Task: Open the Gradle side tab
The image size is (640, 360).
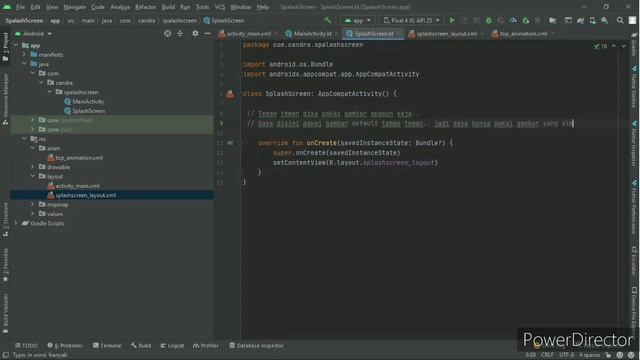Action: 634,45
